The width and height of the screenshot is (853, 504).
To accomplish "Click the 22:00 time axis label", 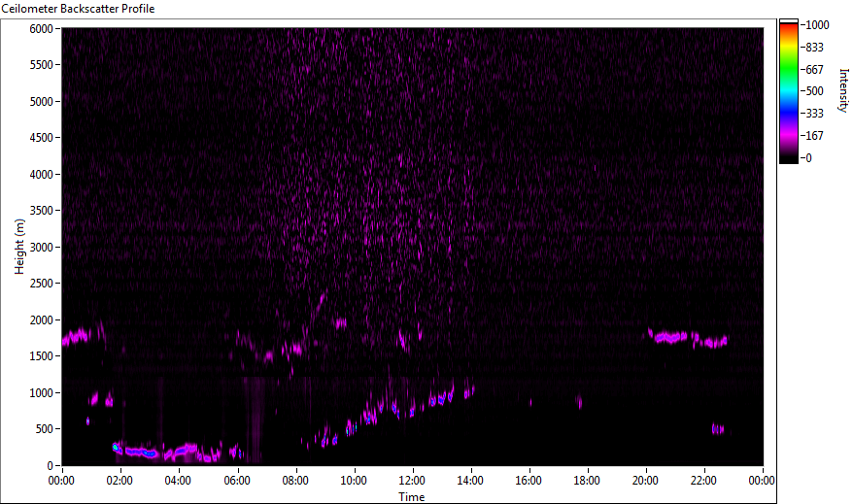I will (703, 481).
